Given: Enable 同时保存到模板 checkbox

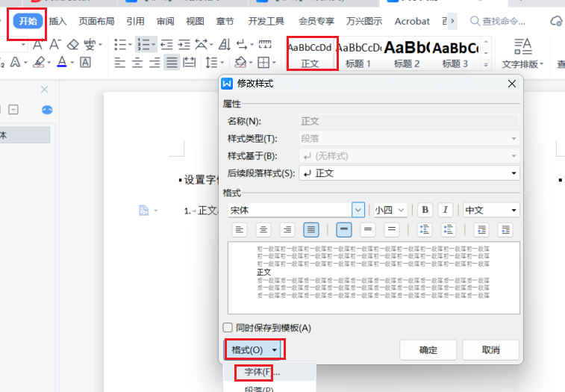Looking at the screenshot, I should (228, 328).
